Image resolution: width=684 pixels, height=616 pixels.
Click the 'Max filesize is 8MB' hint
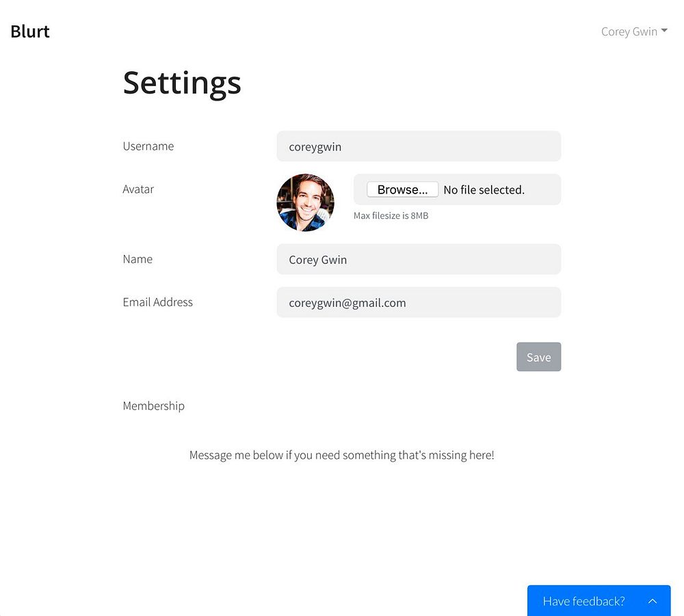pos(391,215)
